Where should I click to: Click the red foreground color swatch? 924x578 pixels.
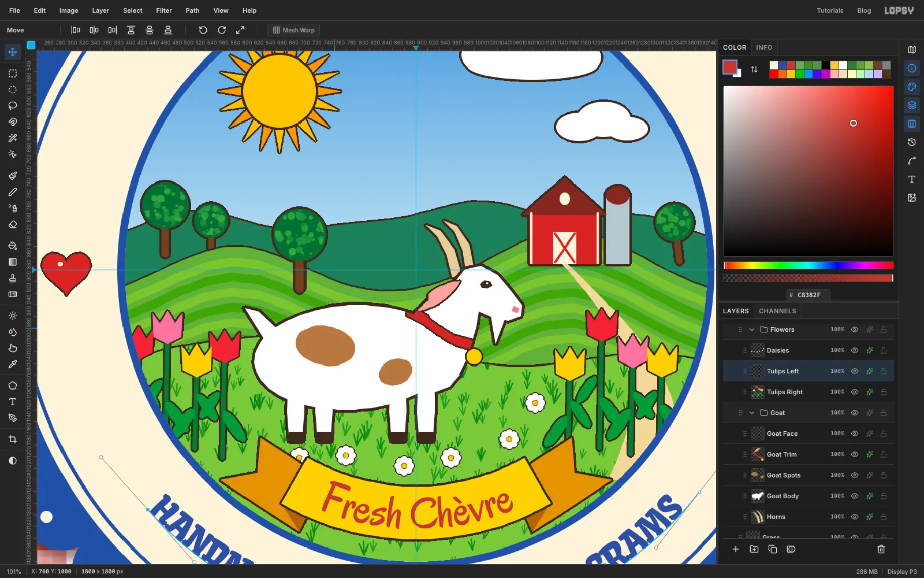[x=730, y=67]
